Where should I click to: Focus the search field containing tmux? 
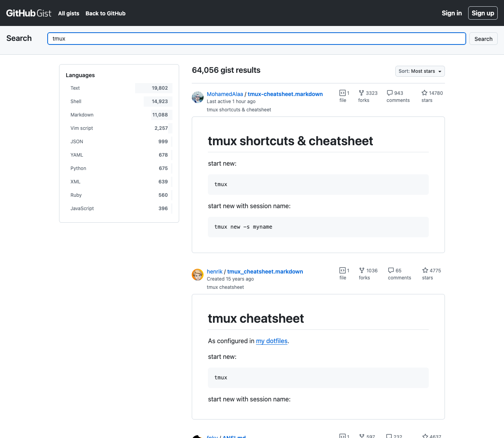[257, 39]
